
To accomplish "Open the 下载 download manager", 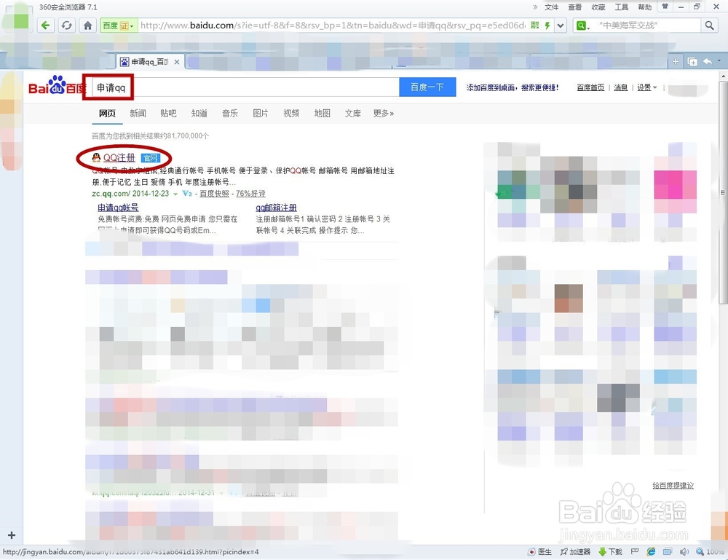I will [x=611, y=552].
